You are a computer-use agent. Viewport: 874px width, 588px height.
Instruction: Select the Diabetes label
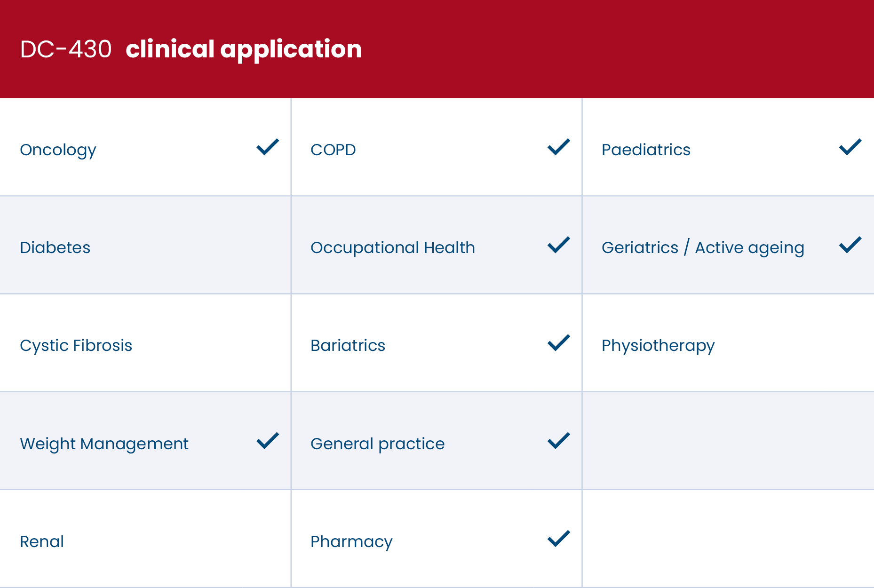tap(55, 247)
